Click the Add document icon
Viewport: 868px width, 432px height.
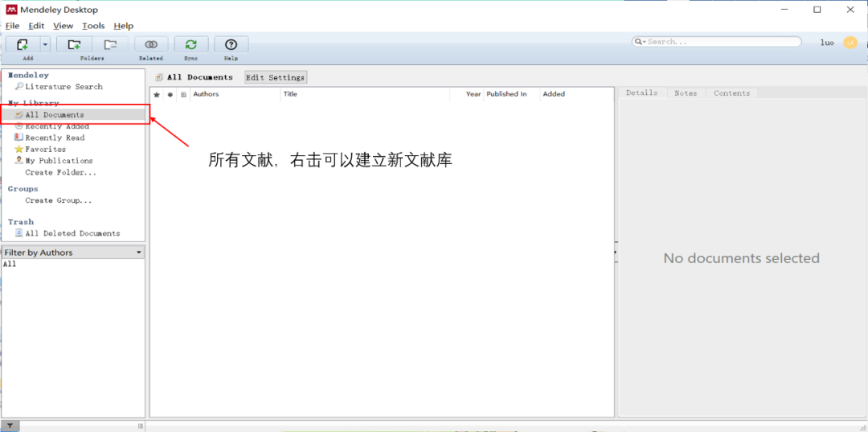point(23,44)
